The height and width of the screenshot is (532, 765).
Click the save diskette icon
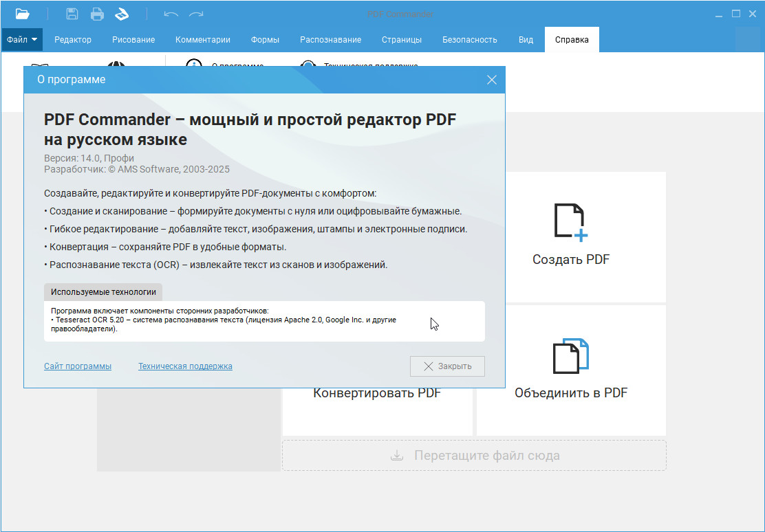click(72, 14)
